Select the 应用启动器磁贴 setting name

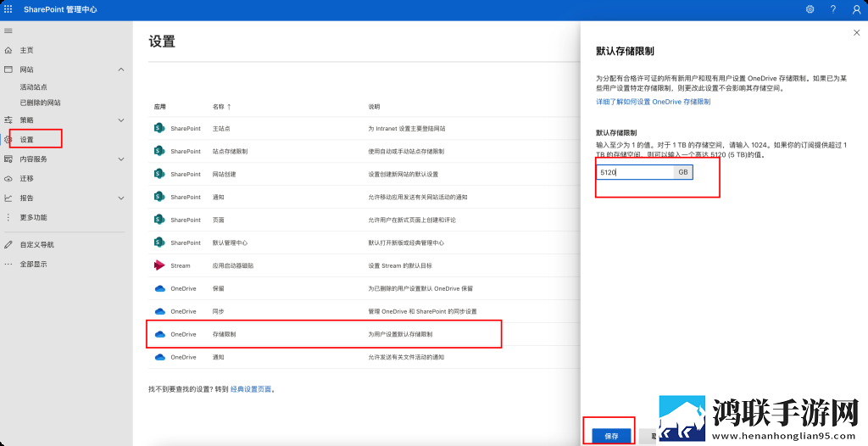pyautogui.click(x=233, y=266)
